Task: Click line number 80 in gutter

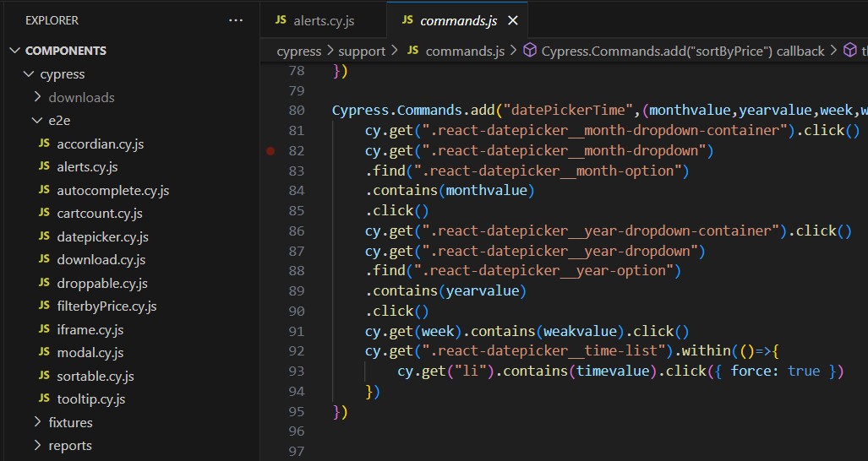Action: (x=297, y=111)
